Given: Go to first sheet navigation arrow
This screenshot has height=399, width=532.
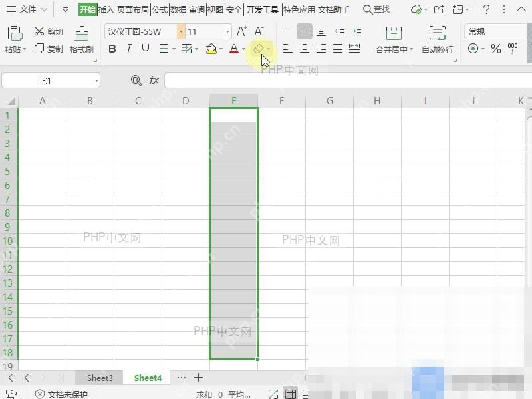Looking at the screenshot, I should point(9,378).
